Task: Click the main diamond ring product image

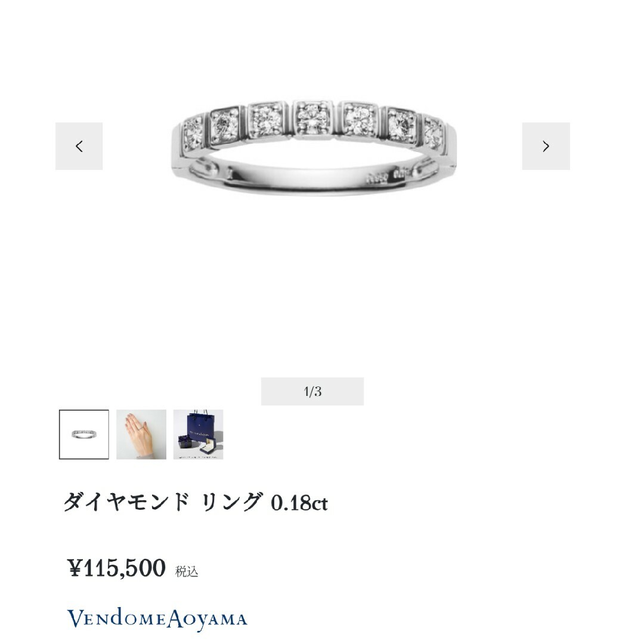Action: tap(314, 147)
